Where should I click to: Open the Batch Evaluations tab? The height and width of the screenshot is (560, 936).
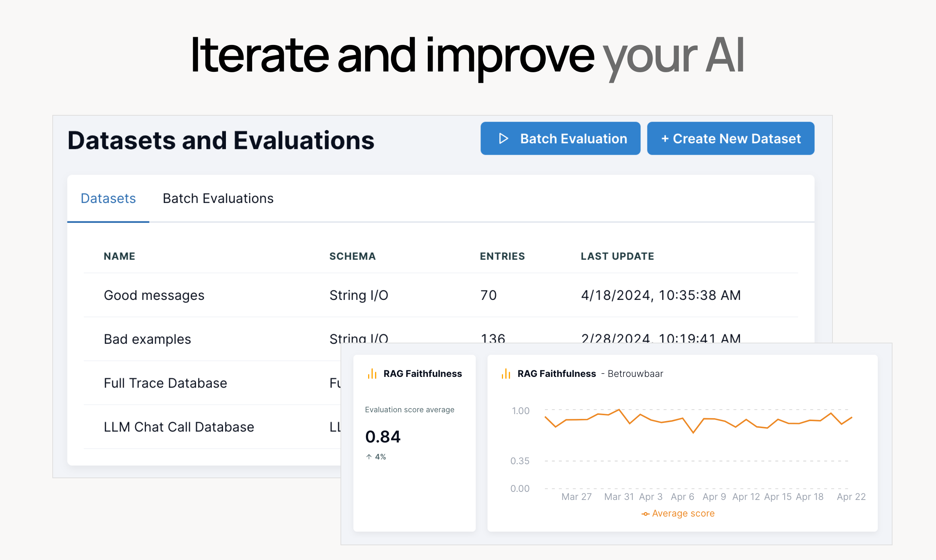[x=218, y=199]
